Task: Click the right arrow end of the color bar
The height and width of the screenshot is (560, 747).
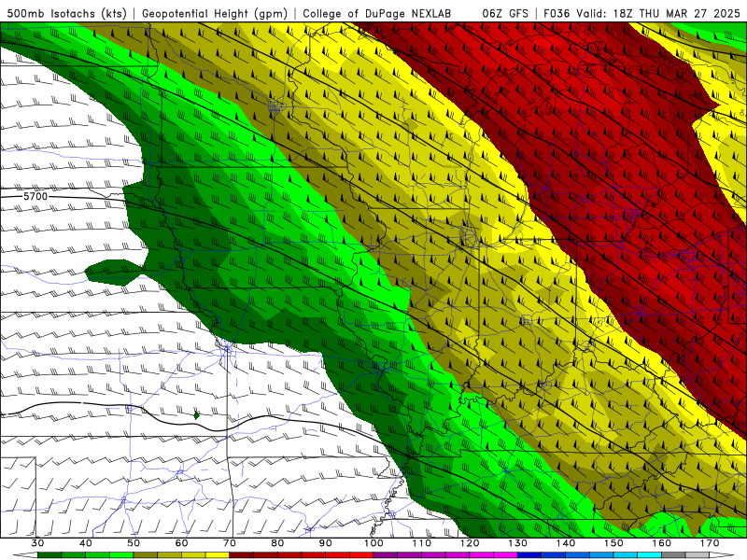Action: (x=721, y=555)
